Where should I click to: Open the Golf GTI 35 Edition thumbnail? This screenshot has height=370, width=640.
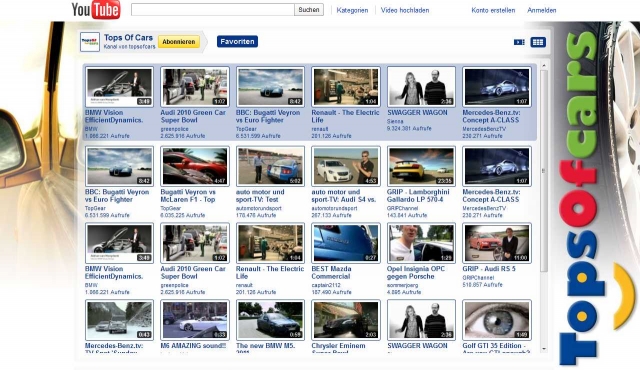497,320
